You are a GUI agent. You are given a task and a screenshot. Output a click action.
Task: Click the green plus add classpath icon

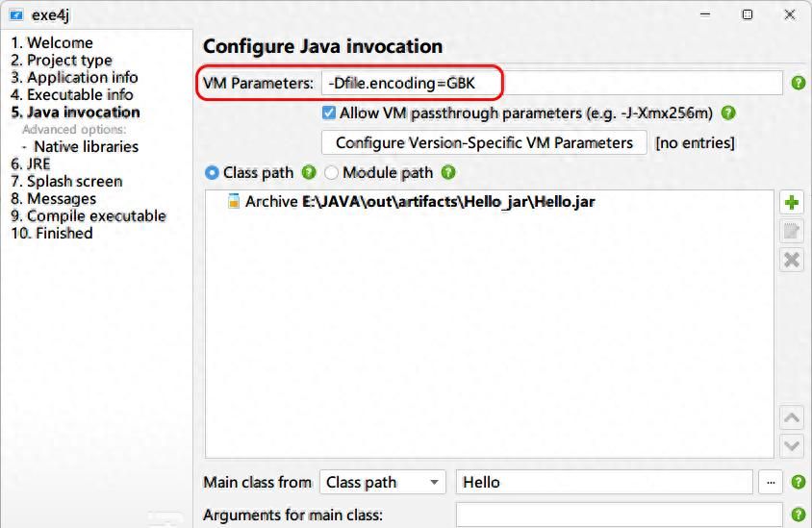[x=792, y=203]
